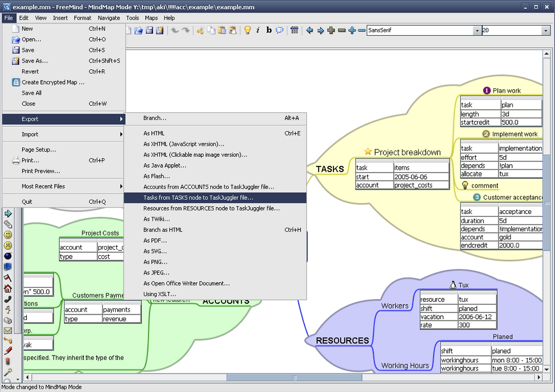Screen dimensions: 555x392
Task: Click the Copy toolbar icon
Action: (x=211, y=30)
